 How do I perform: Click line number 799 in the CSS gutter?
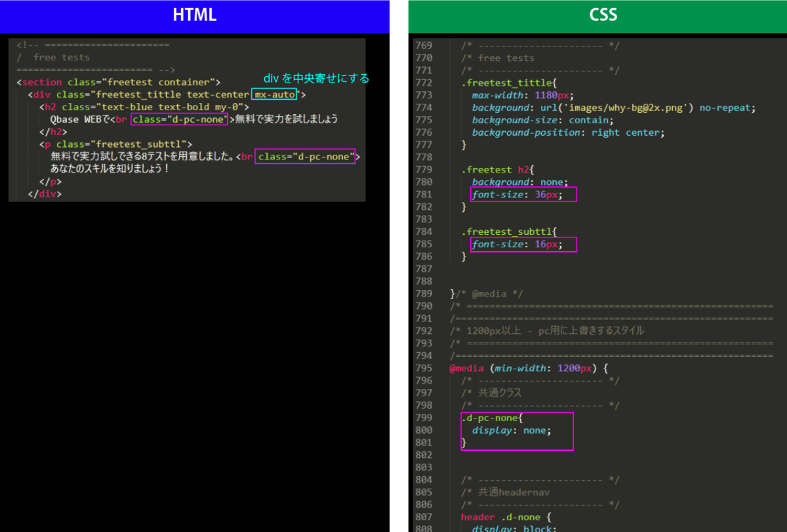(x=424, y=418)
